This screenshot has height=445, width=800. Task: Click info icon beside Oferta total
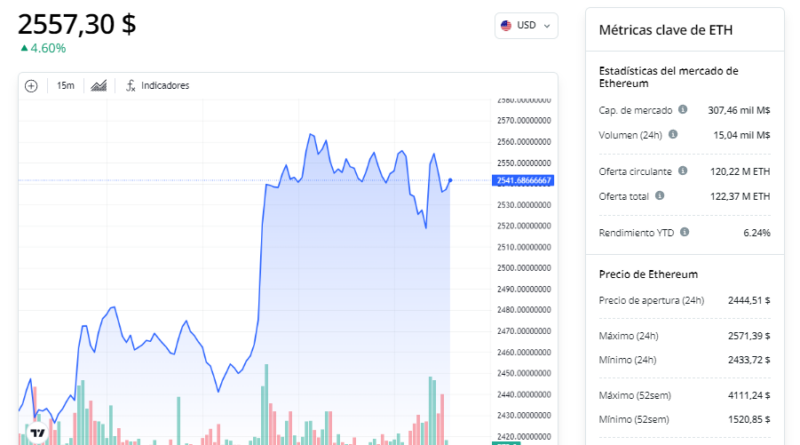(660, 195)
